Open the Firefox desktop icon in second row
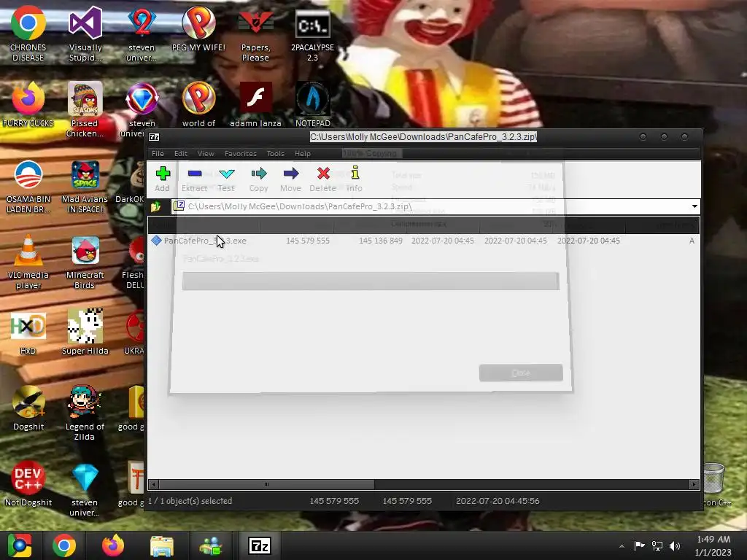 (x=28, y=104)
